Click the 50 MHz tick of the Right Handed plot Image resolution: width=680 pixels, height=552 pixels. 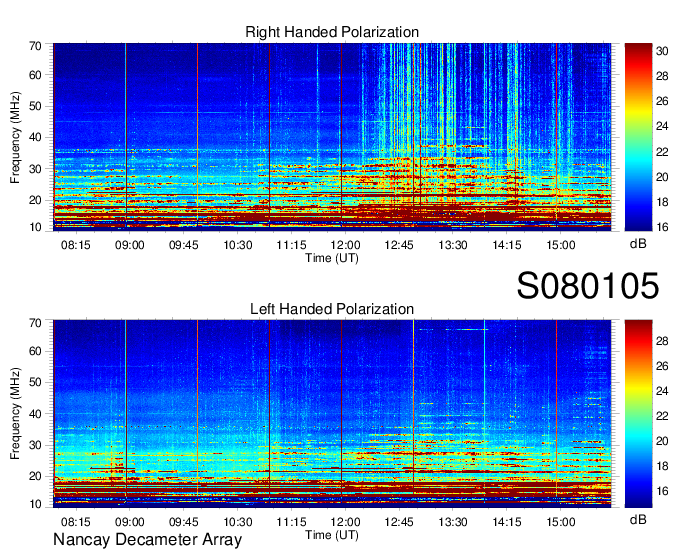(35, 106)
